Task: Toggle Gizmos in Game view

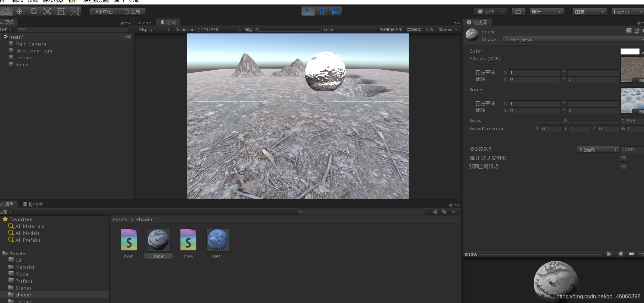Action: pos(445,30)
